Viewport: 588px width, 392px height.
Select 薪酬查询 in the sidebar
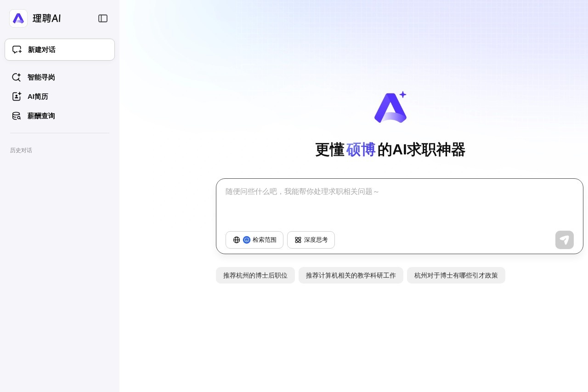41,116
